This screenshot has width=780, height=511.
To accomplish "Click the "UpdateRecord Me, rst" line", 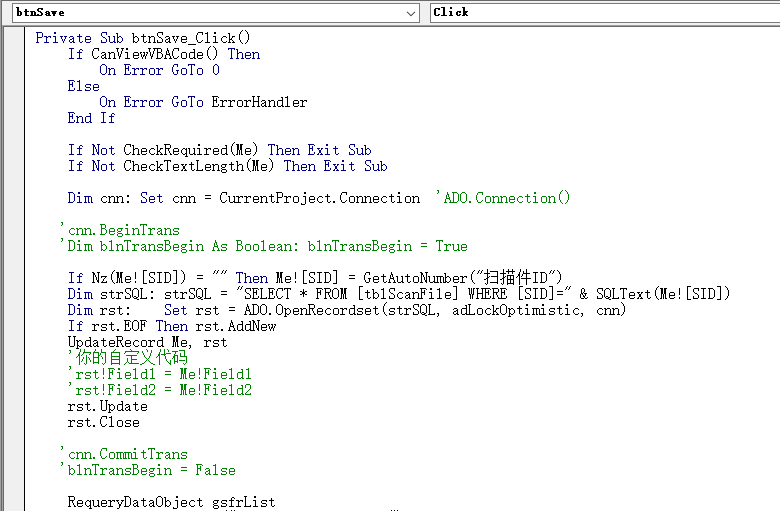I will coord(148,342).
